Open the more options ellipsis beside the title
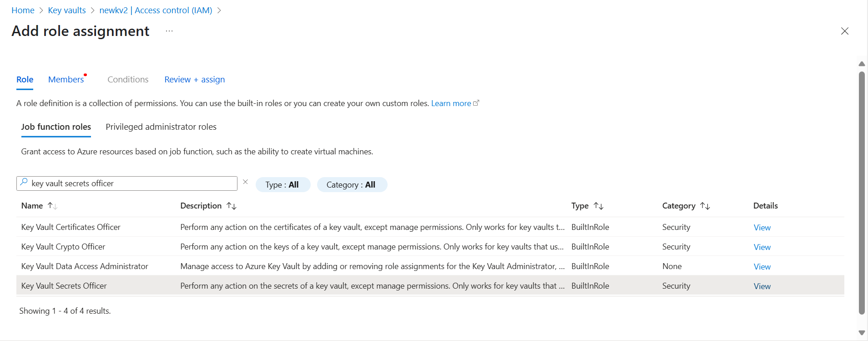 tap(169, 31)
